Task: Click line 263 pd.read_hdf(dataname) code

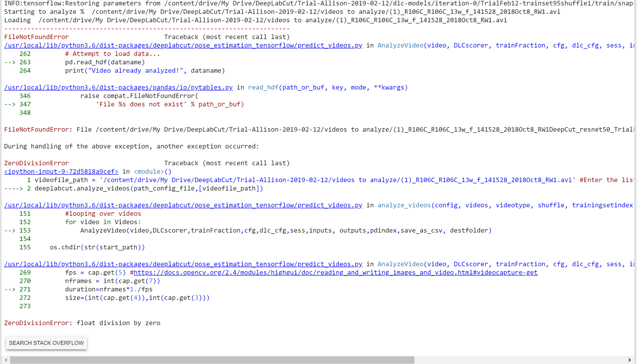Action: pos(105,62)
